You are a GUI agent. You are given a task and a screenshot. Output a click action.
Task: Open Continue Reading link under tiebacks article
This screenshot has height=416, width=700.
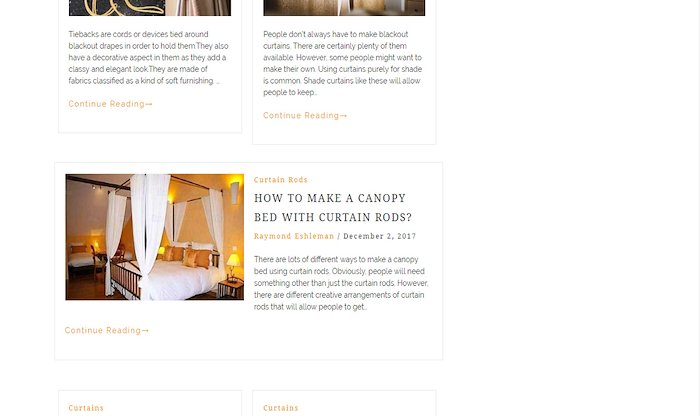tap(110, 104)
